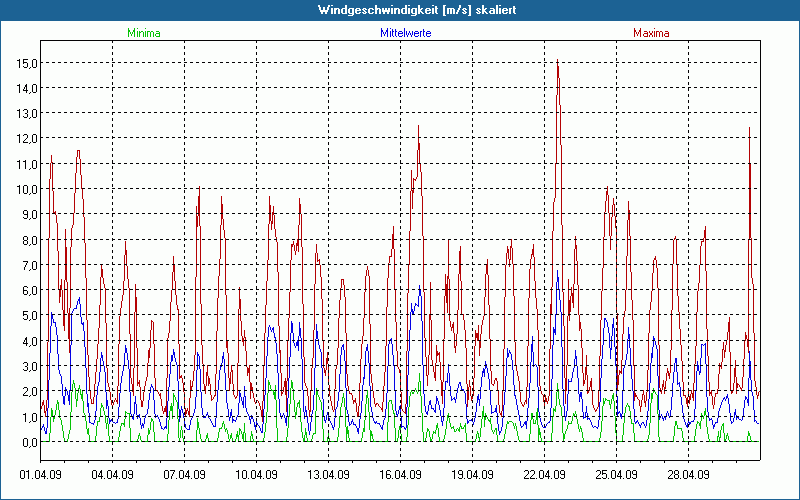
Task: Click the 0,0 y-axis label
Action: click(29, 442)
